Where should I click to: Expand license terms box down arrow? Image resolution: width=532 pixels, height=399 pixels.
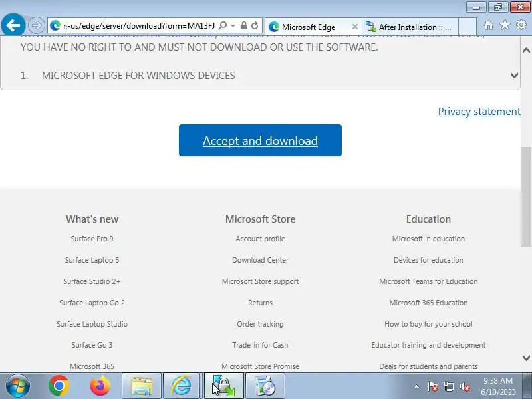pos(514,75)
